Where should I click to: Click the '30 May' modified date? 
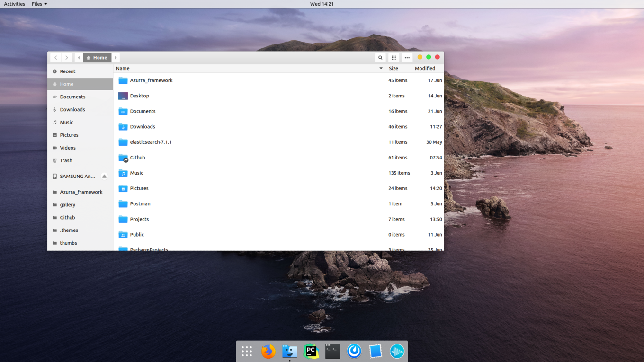coord(434,142)
